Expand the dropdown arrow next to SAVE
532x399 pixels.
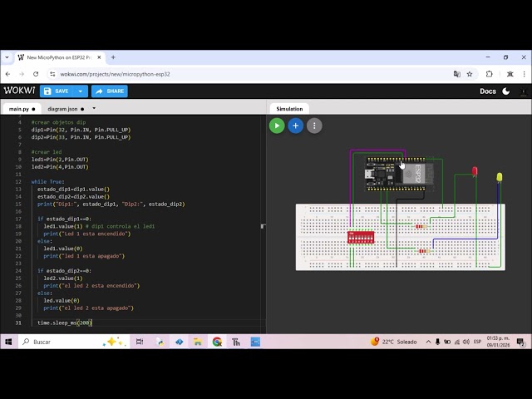click(81, 91)
